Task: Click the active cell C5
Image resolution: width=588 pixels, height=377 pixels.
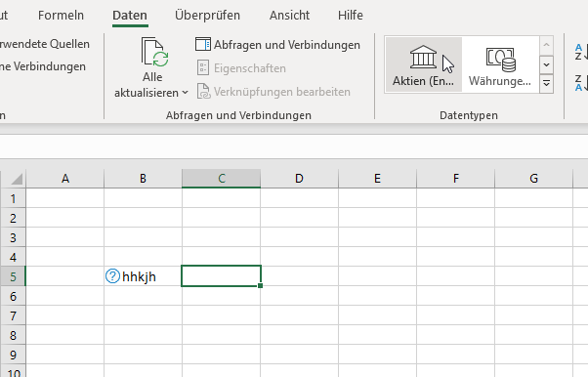Action: pyautogui.click(x=222, y=276)
